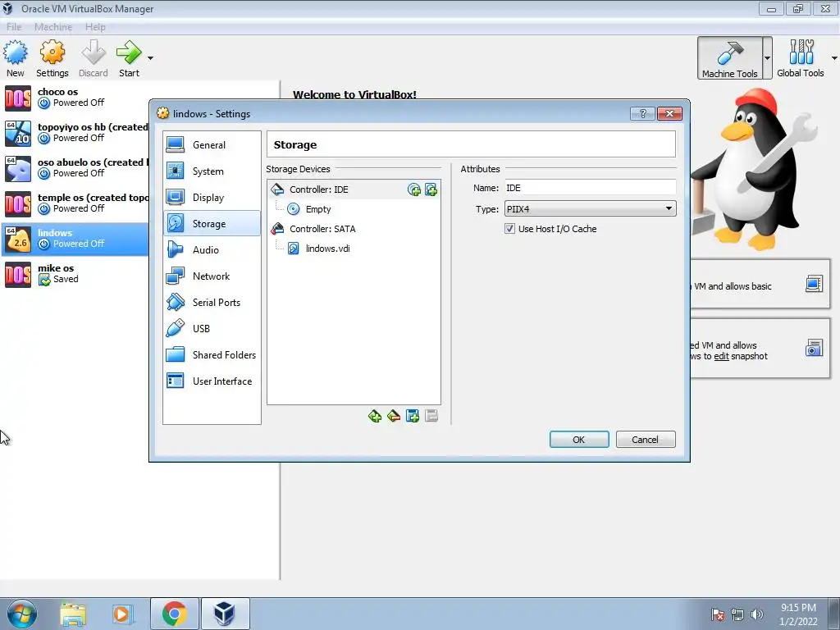Click the volume speaker tray icon
840x630 pixels.
point(756,614)
